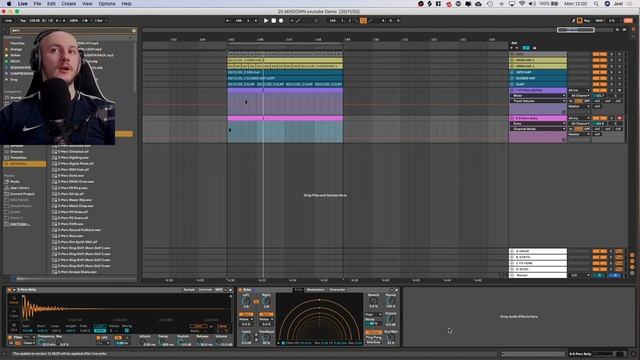Enable Echo Ping Pong mode
Image resolution: width=640 pixels, height=360 pixels.
coord(373,338)
